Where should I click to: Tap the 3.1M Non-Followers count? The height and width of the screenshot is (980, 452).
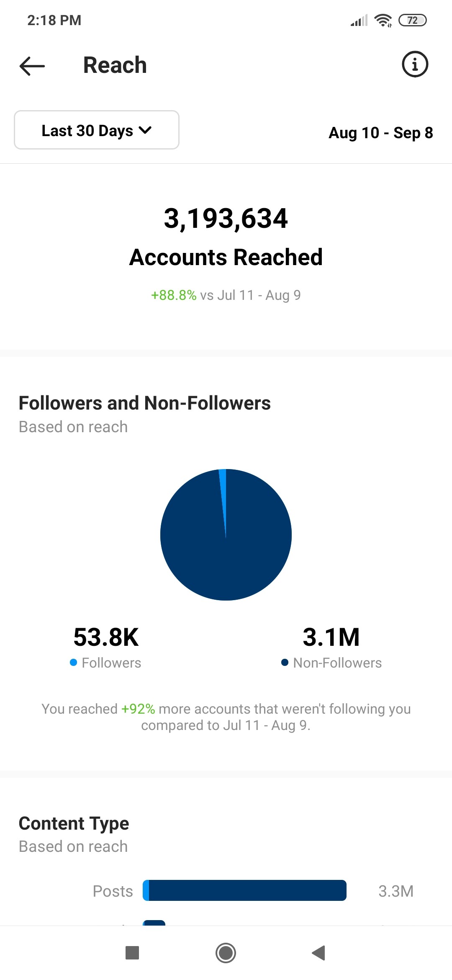(x=331, y=637)
